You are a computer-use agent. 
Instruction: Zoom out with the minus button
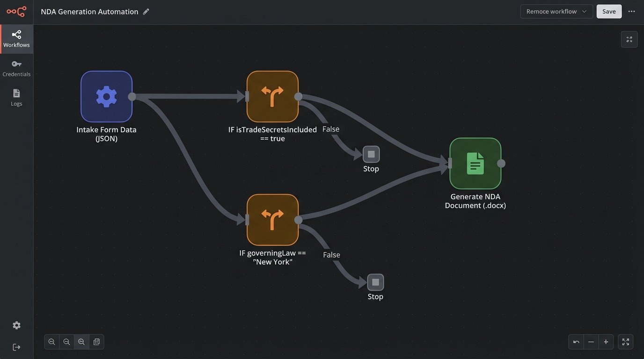click(591, 342)
